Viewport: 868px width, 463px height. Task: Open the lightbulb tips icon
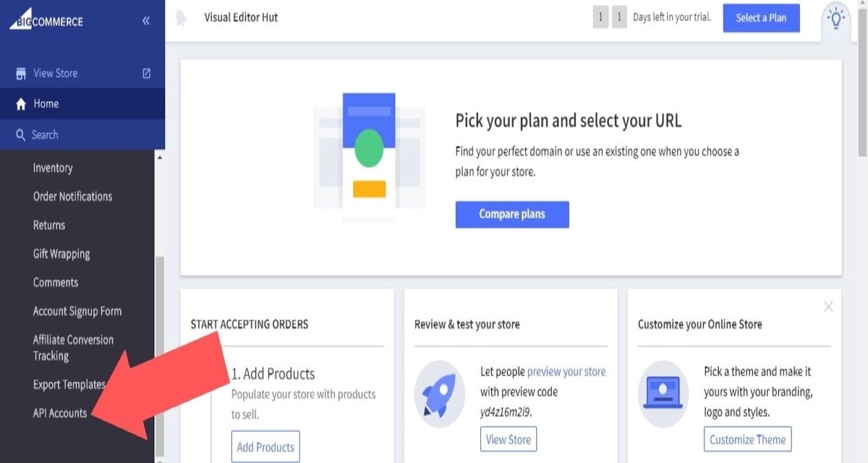click(836, 17)
